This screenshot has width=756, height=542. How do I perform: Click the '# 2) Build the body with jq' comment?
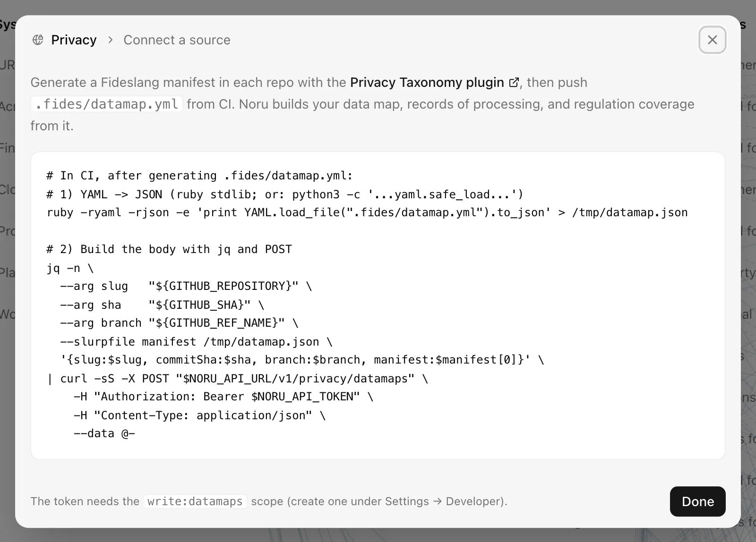tap(169, 249)
